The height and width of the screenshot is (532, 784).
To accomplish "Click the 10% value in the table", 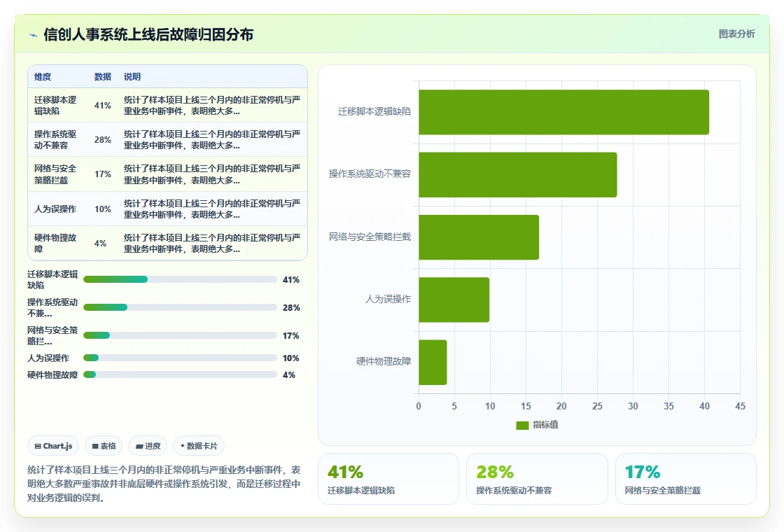I will tap(102, 209).
